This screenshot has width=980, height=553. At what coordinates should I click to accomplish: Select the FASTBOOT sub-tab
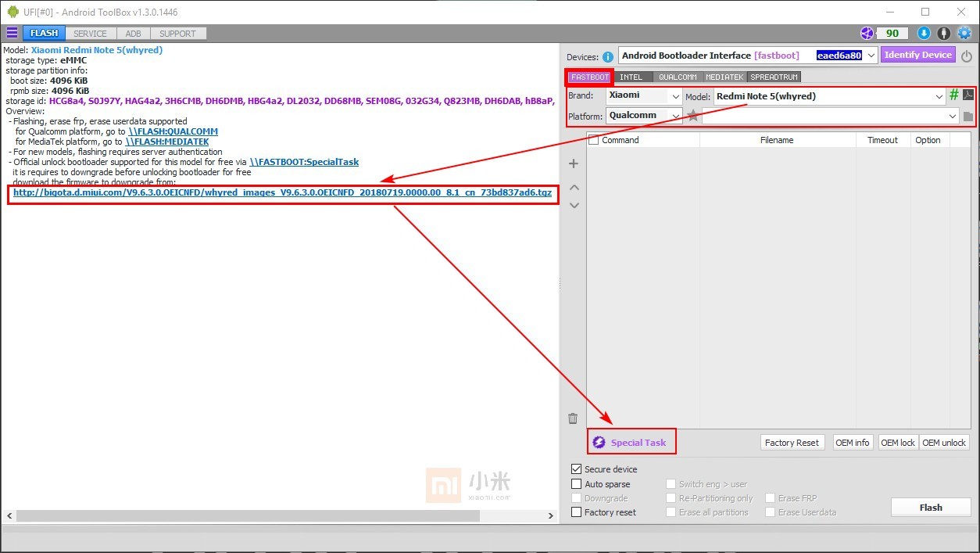(589, 77)
